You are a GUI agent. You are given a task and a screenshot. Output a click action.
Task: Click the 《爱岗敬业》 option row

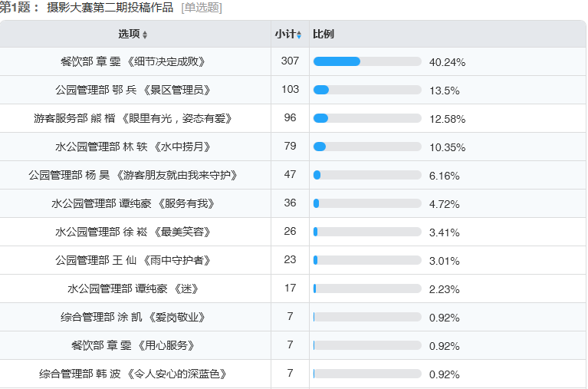133,317
